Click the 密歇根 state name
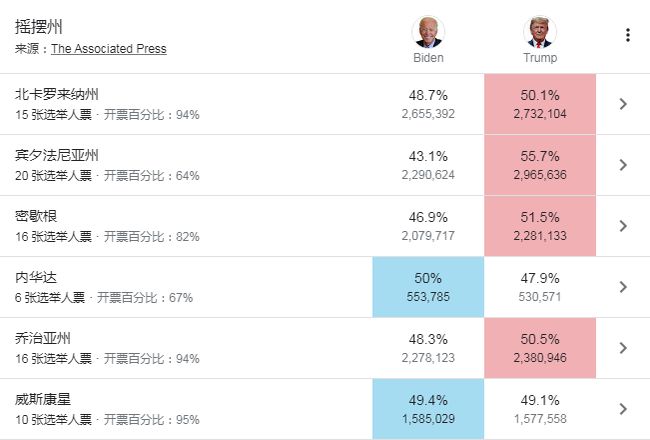Screen dimensions: 650x440 [x=36, y=217]
